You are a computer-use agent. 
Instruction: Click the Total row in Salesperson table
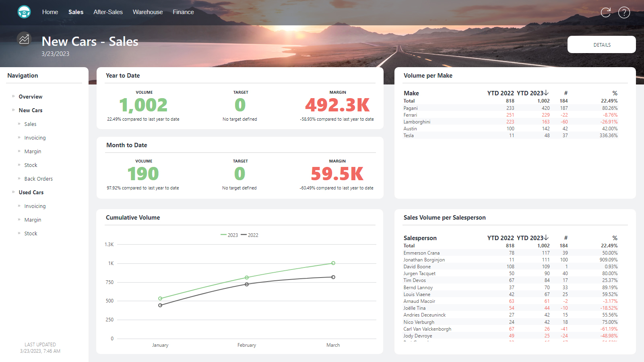click(510, 246)
